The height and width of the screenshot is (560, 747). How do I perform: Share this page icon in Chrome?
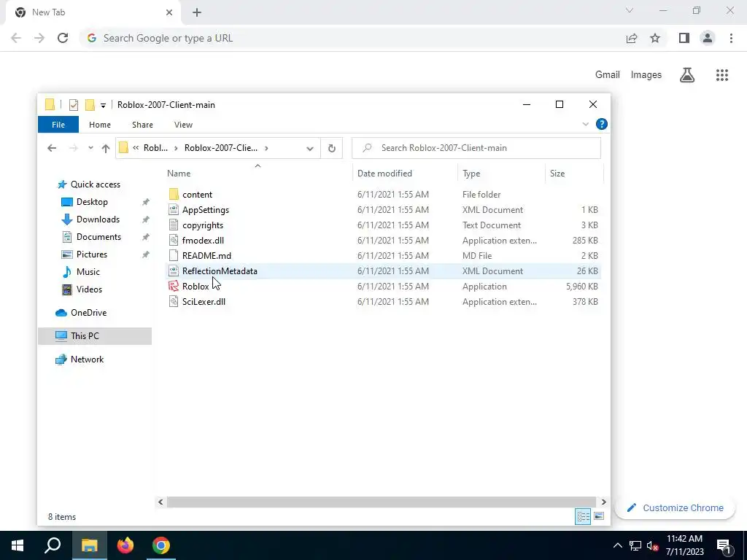pyautogui.click(x=632, y=38)
